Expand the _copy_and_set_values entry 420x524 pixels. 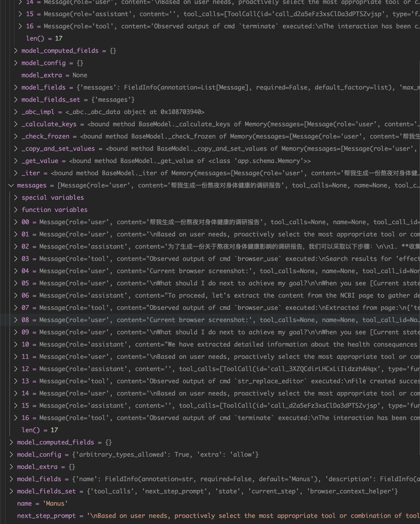[x=16, y=149]
